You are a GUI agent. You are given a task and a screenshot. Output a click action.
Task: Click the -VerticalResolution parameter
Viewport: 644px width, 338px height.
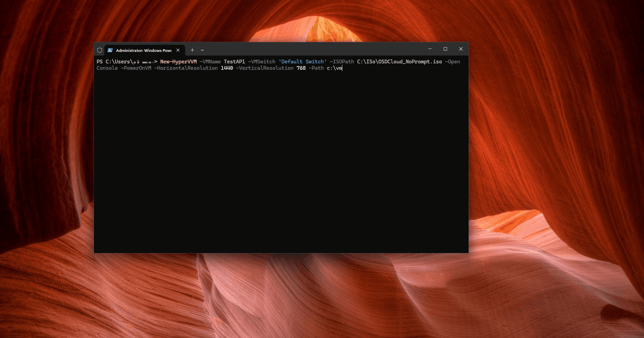pyautogui.click(x=265, y=68)
